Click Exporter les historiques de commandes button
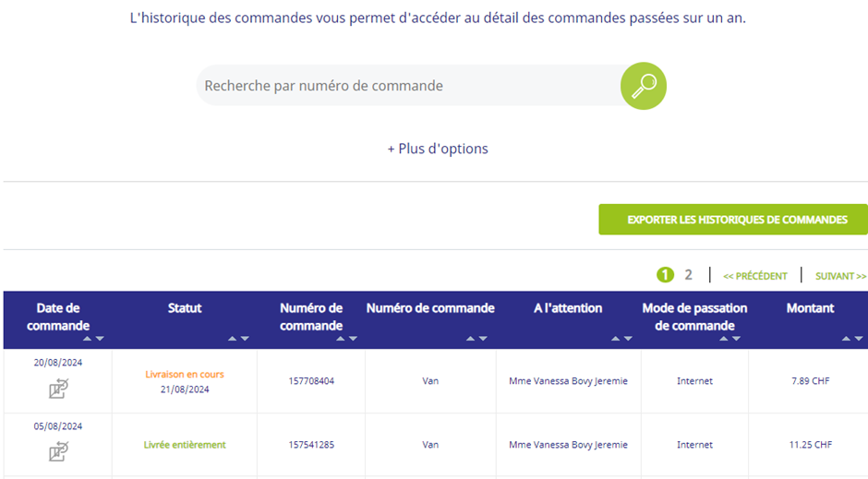 coord(733,220)
